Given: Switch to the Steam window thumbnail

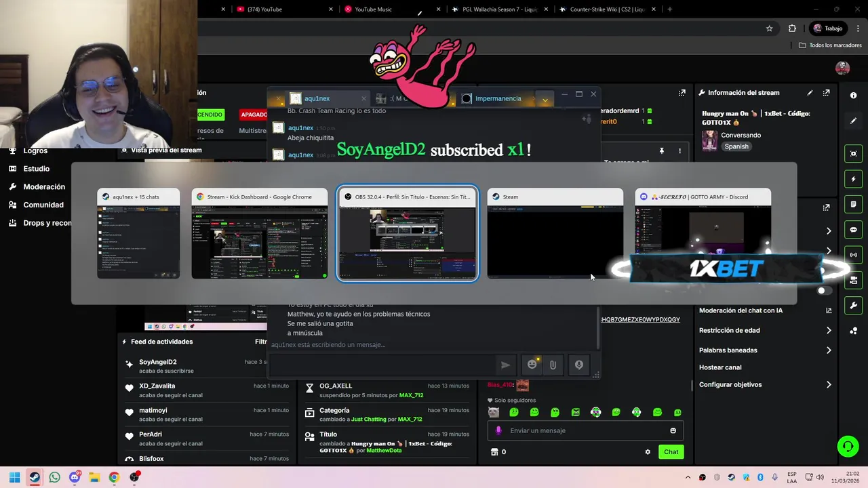Looking at the screenshot, I should [555, 234].
